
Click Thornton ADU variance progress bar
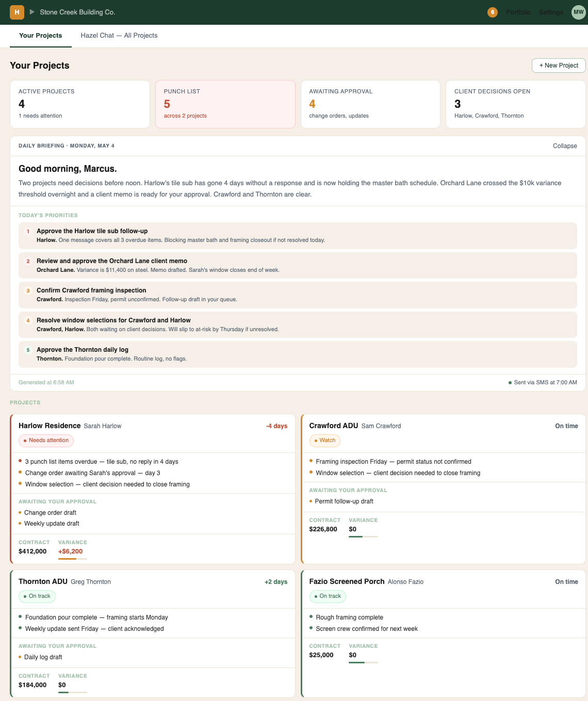point(73,692)
